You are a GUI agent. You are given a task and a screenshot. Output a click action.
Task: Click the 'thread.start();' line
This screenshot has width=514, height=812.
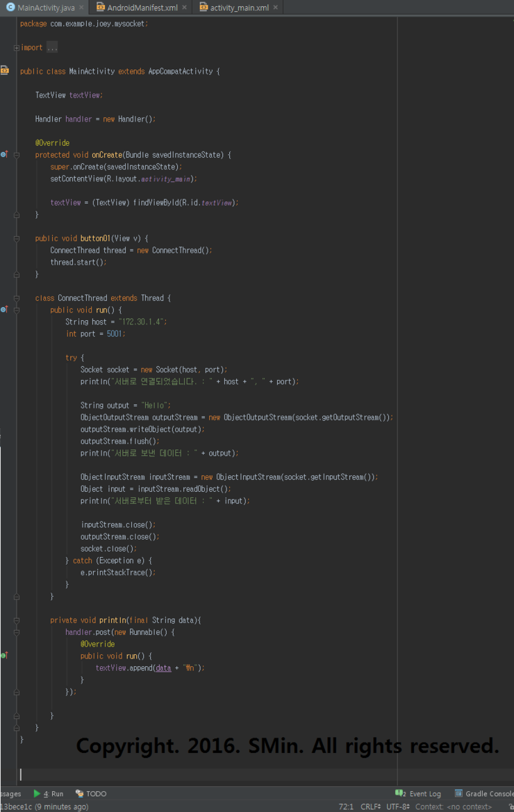[x=78, y=262]
